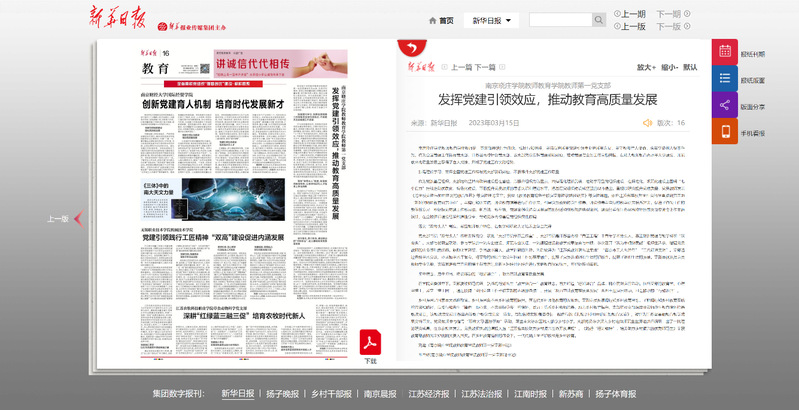Click the left-side 上一版 arrow
799x410 pixels.
79,219
